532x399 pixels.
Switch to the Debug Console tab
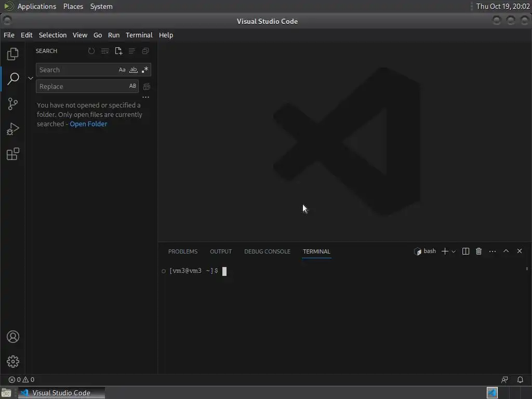coord(268,251)
